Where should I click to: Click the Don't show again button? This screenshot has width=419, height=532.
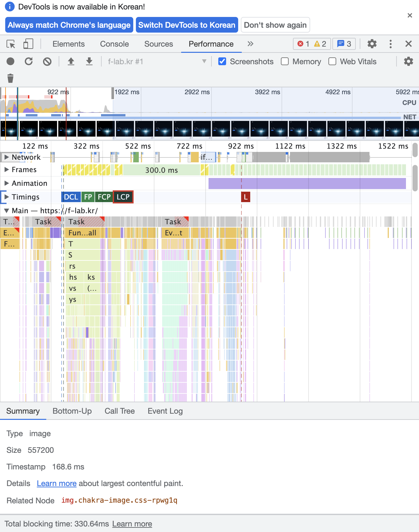275,25
